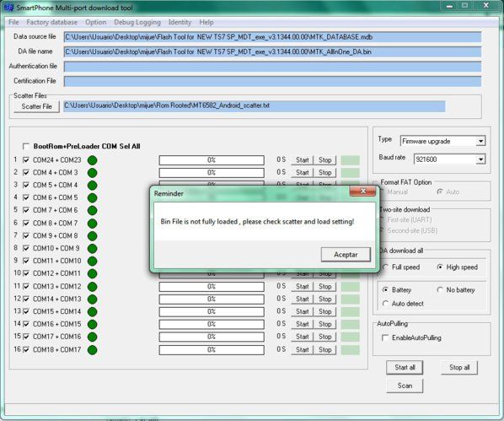The width and height of the screenshot is (504, 421).
Task: Click the Data source file path field
Action: [x=272, y=37]
